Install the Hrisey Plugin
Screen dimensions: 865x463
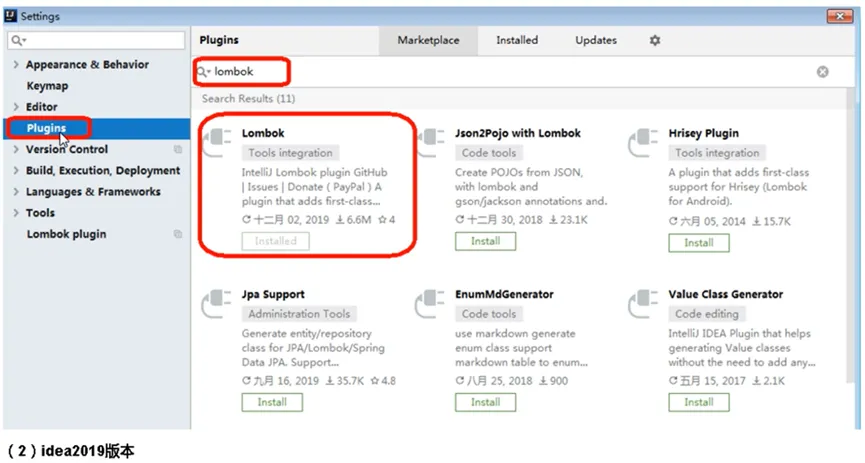coord(699,243)
